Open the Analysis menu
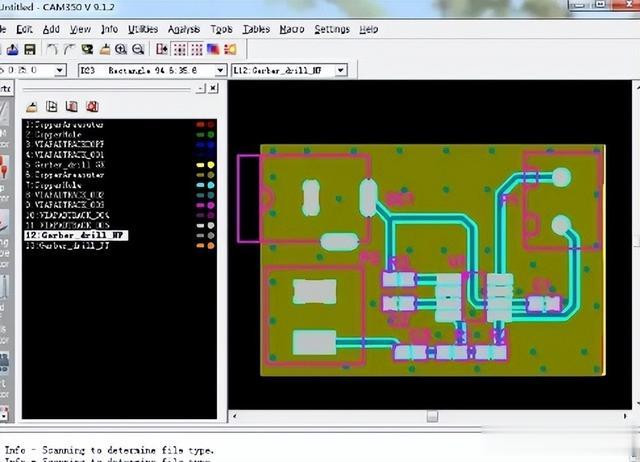640x462 pixels. coord(184,29)
